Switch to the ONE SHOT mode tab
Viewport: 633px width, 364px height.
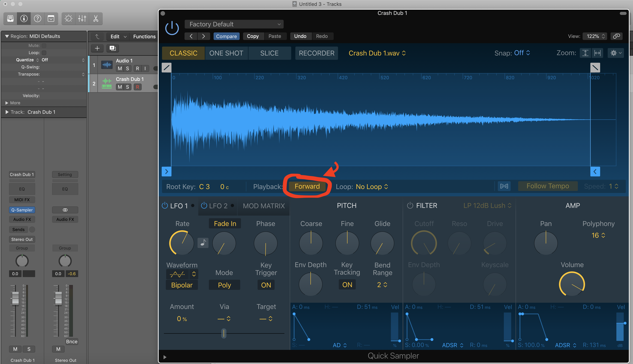click(226, 53)
